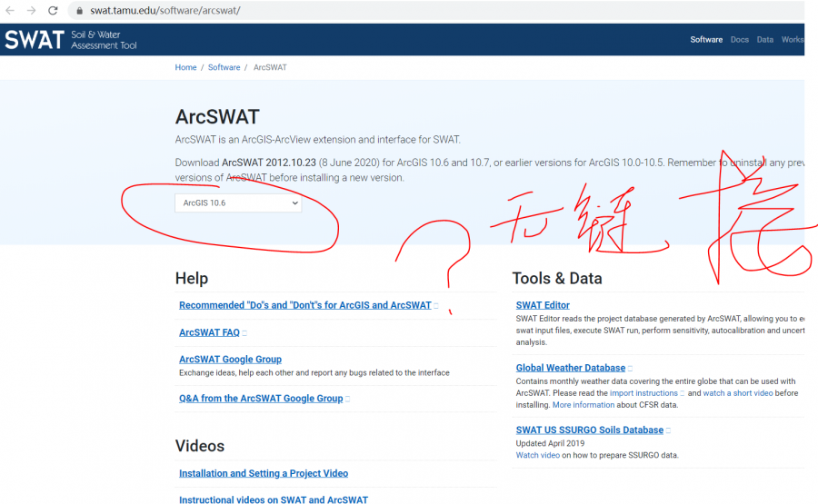
Task: Open Watch video on SSURGO data
Action: (x=537, y=455)
